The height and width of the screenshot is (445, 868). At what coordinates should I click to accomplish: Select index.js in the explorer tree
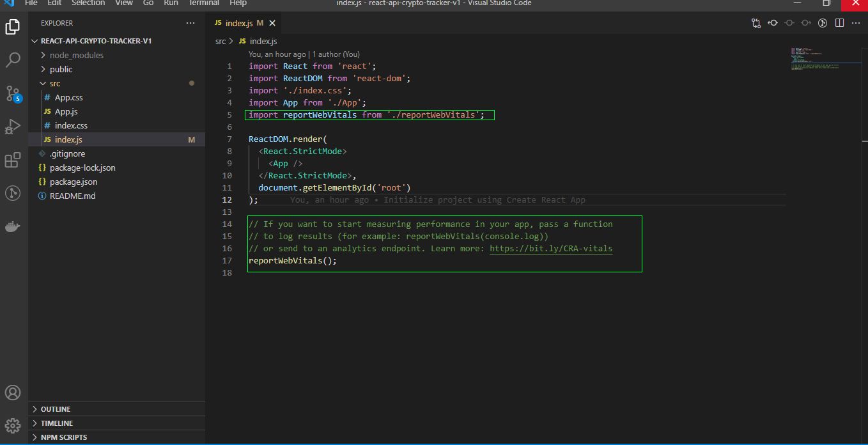pyautogui.click(x=117, y=140)
